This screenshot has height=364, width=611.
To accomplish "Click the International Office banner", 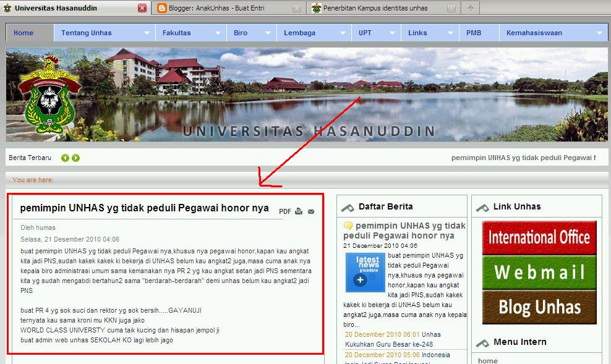I will (x=539, y=237).
